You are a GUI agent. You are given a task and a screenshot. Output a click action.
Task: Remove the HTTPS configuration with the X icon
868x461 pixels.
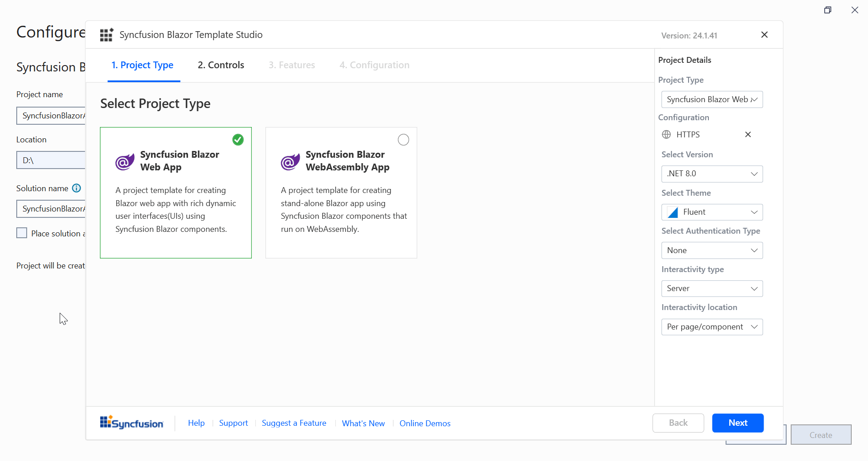pos(748,134)
